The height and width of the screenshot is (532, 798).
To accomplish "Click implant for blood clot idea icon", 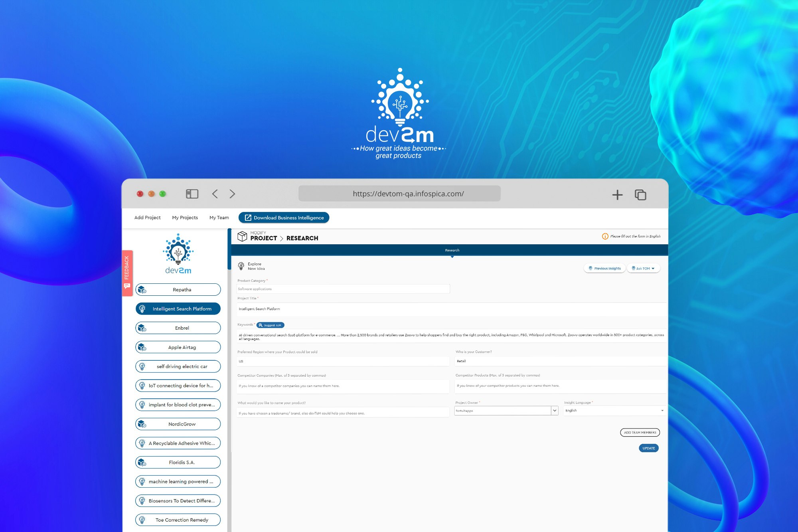I will (x=142, y=405).
